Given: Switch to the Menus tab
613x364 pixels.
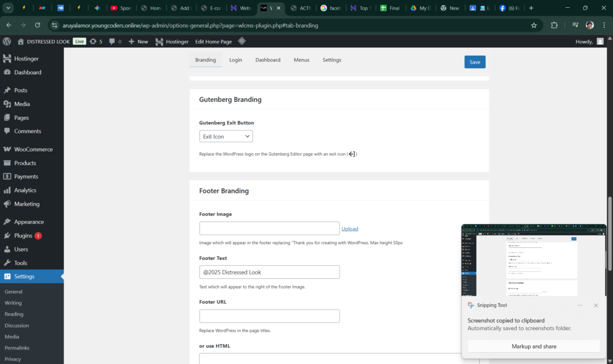Looking at the screenshot, I should (301, 60).
